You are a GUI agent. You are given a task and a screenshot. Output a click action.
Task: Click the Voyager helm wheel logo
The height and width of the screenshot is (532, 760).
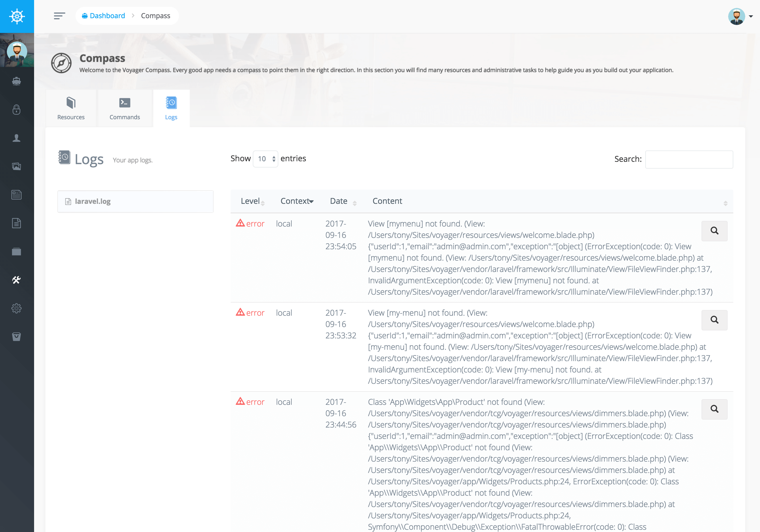tap(17, 16)
